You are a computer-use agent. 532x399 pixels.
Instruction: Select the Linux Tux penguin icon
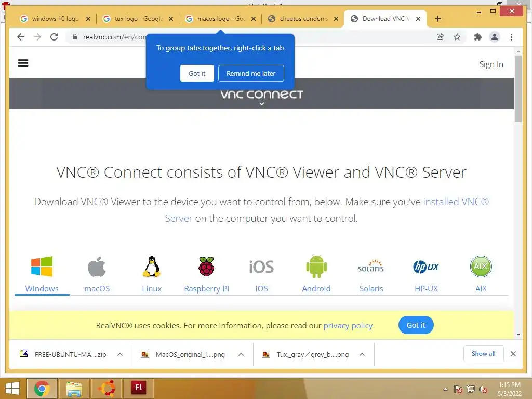pos(152,267)
